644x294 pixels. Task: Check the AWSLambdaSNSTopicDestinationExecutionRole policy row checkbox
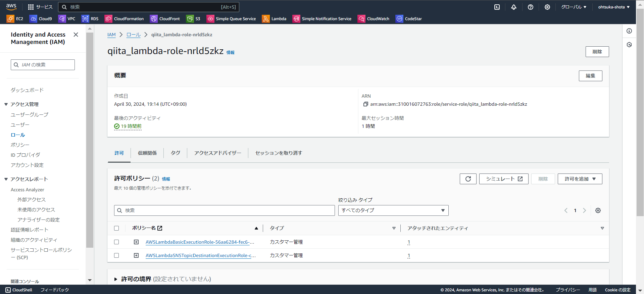click(x=116, y=255)
